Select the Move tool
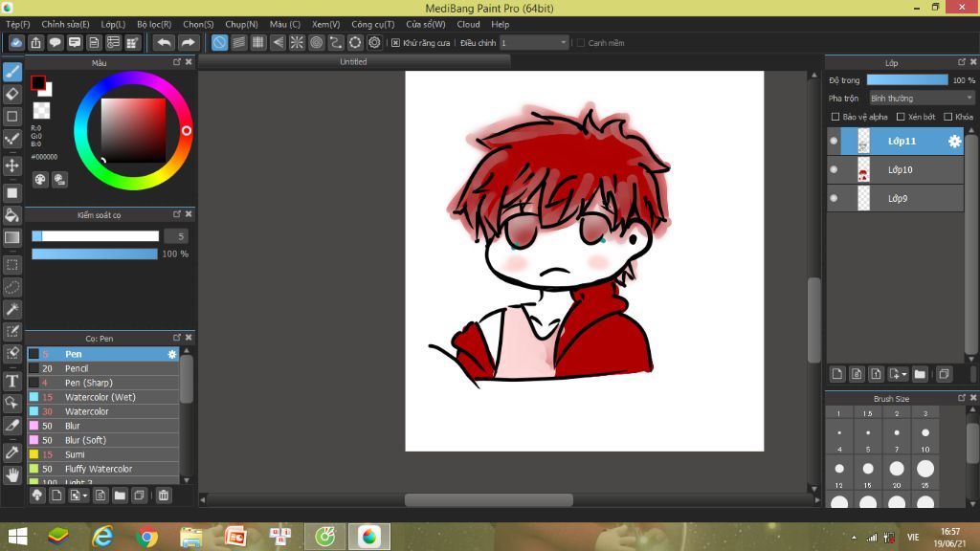 11,165
